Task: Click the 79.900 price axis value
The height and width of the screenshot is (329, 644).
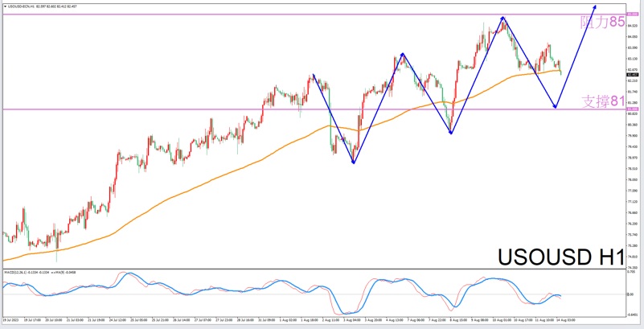Action: click(632, 136)
